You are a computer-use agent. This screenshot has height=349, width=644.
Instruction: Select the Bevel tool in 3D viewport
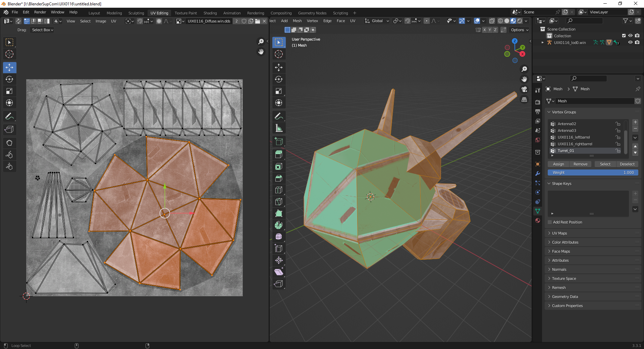278,178
